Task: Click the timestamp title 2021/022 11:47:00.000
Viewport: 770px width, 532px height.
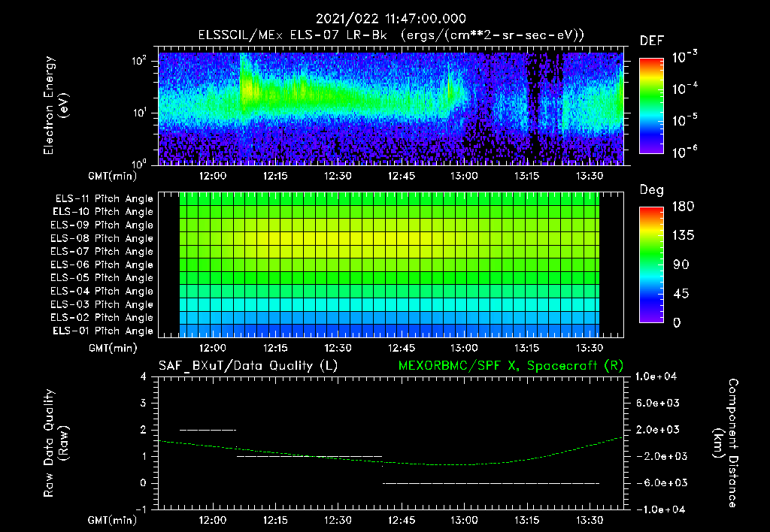Action: (391, 19)
